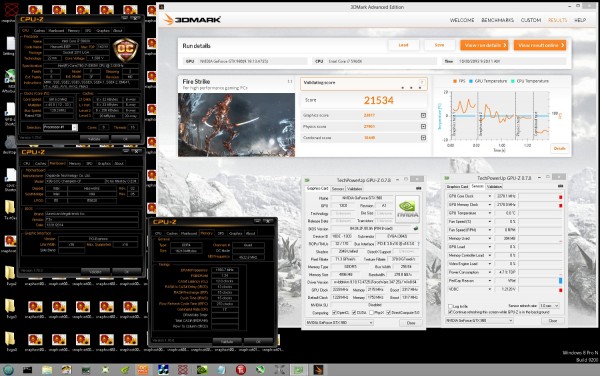Open the GPU Core Clock sensor dropdown
The height and width of the screenshot is (376, 600).
(x=489, y=196)
